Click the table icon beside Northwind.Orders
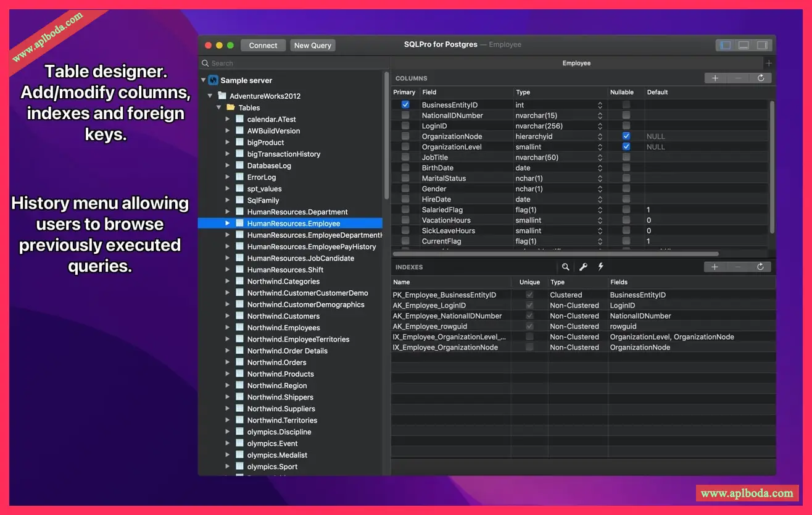 (x=240, y=362)
